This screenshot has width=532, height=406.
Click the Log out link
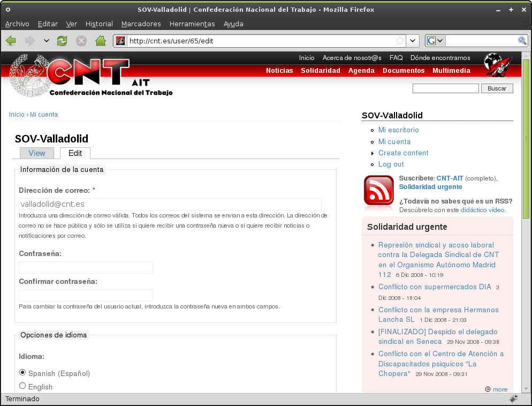click(x=391, y=164)
